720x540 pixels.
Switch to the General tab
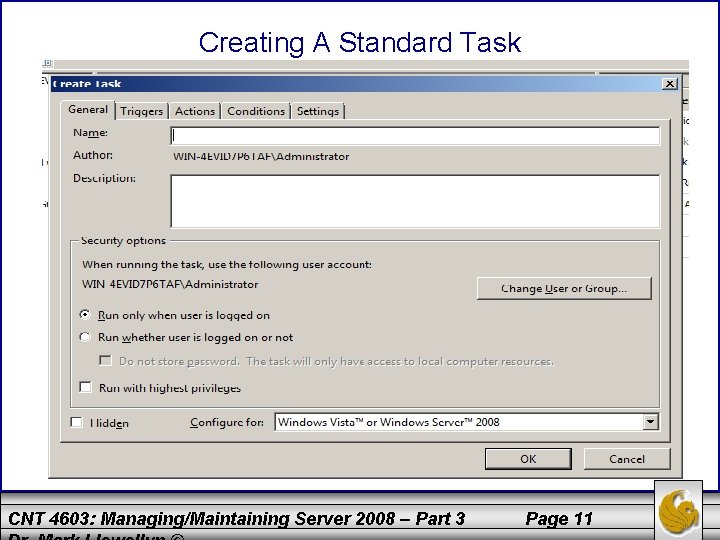click(88, 110)
